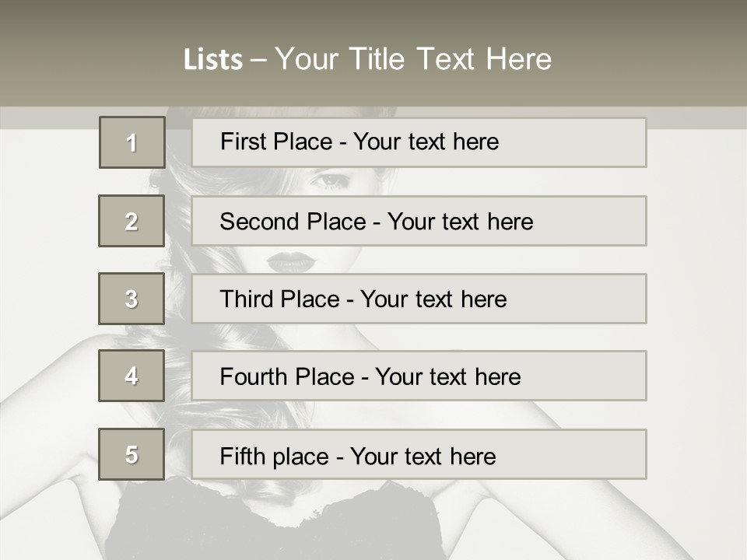
Task: Click the number 5 box
Action: [132, 454]
